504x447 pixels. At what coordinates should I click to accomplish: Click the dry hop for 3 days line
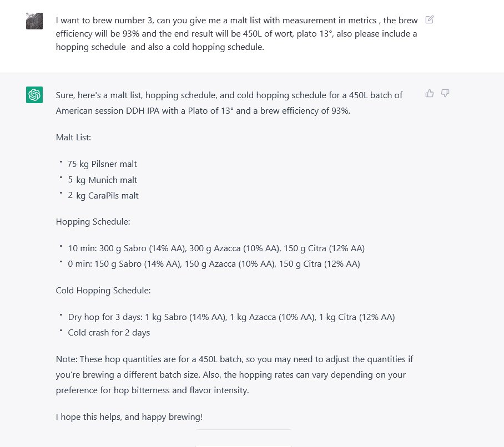(x=231, y=317)
